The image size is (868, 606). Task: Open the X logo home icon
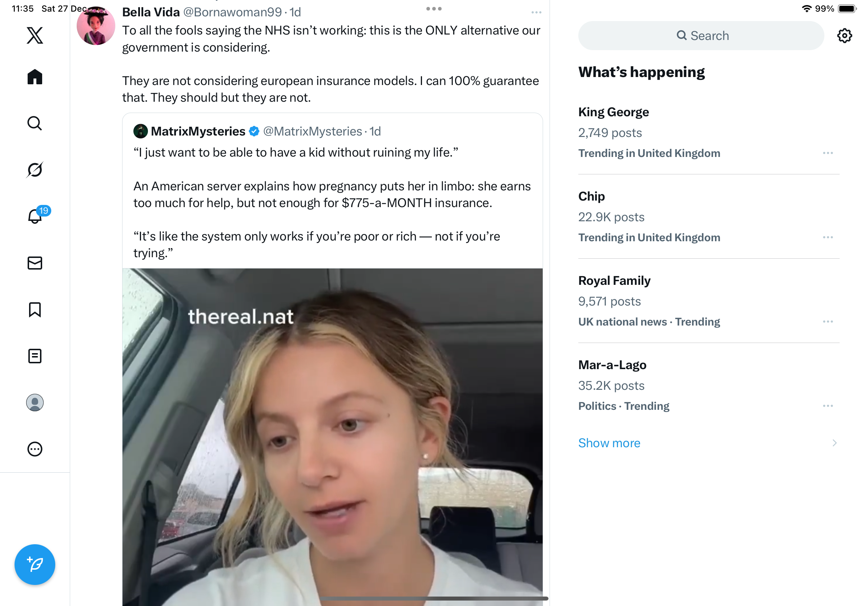pyautogui.click(x=35, y=36)
